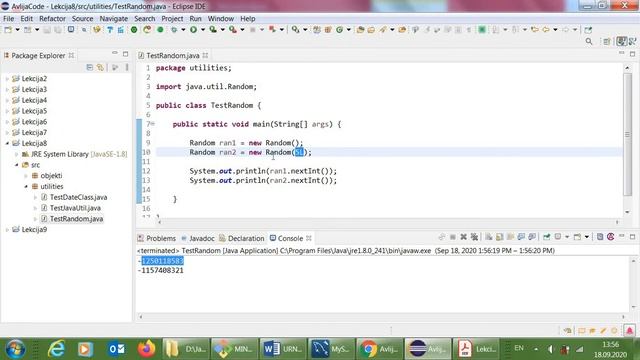The image size is (640, 360).
Task: Open the Debug configurations dropdown arrow
Action: coord(183,30)
